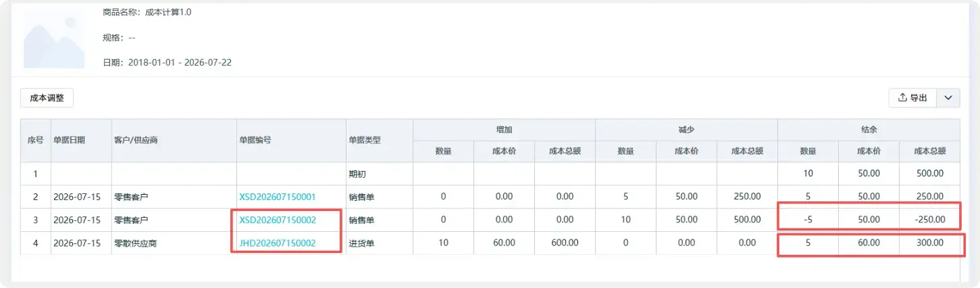Expand the dropdown arrow beside 导出
Image resolution: width=980 pixels, height=288 pixels.
[948, 98]
